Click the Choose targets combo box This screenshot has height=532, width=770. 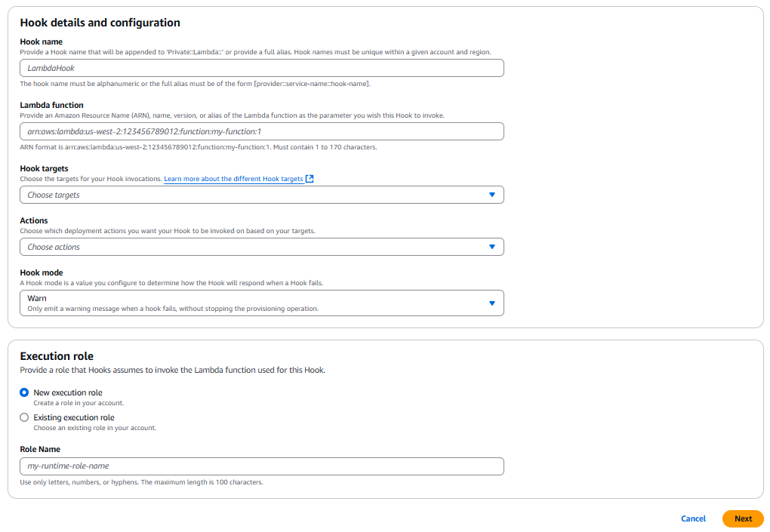[261, 194]
